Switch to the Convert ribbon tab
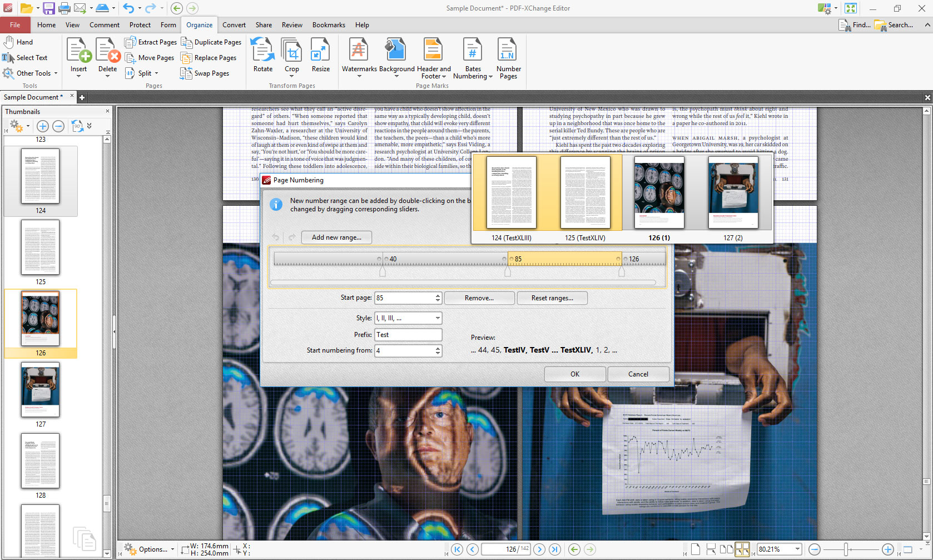 [234, 25]
